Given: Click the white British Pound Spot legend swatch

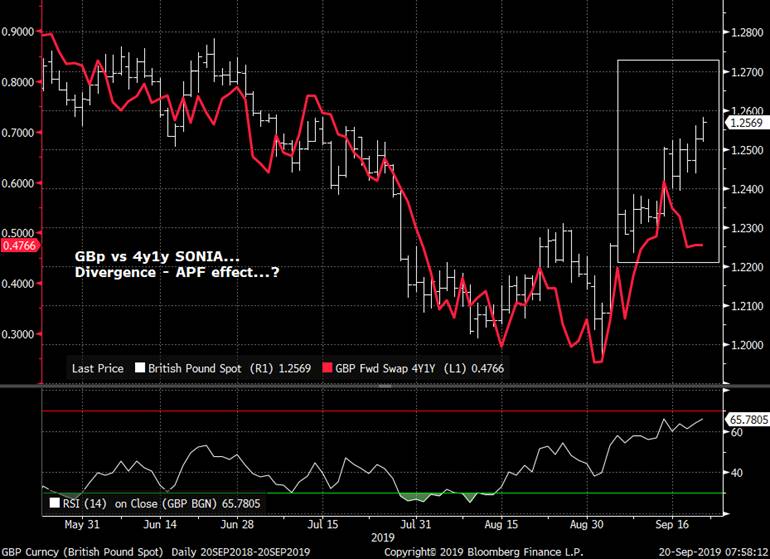Looking at the screenshot, I should pyautogui.click(x=140, y=368).
